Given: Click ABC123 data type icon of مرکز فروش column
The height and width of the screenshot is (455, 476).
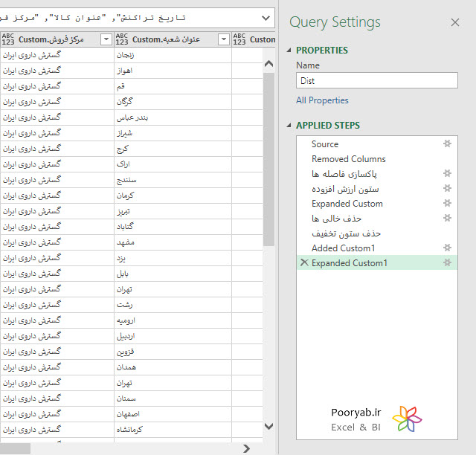Looking at the screenshot, I should (8, 39).
